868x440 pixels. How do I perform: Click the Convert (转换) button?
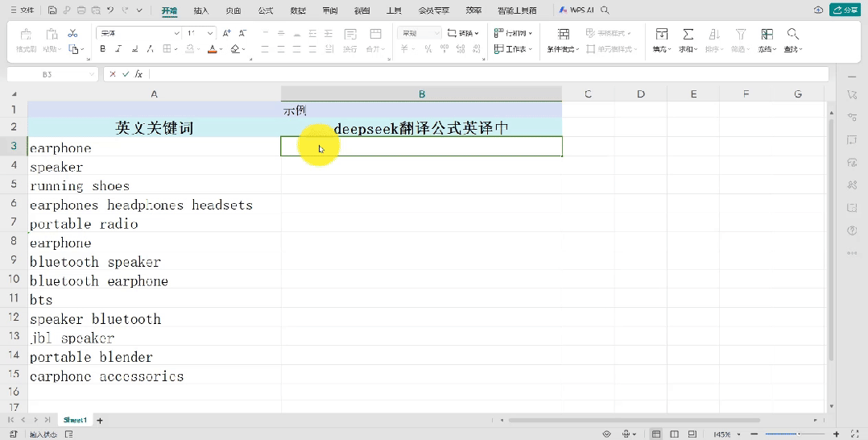[463, 33]
